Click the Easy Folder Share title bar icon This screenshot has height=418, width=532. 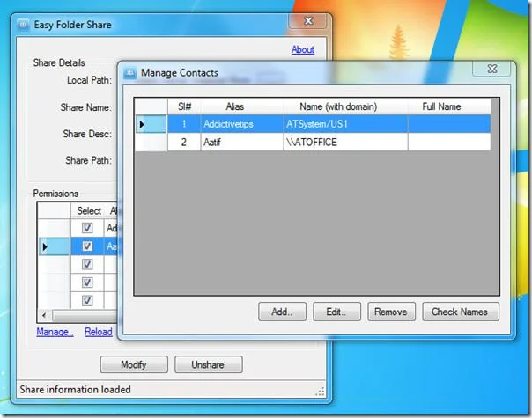coord(23,25)
